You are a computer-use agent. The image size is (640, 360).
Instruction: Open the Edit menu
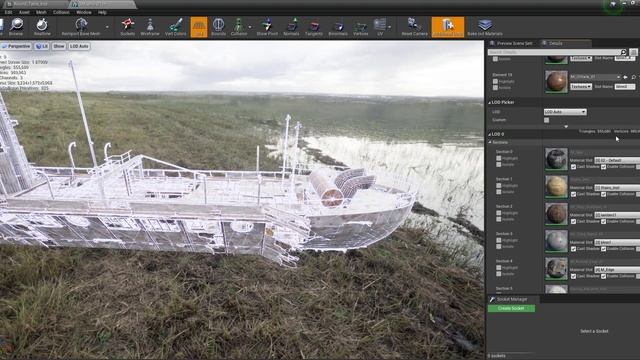pos(8,12)
